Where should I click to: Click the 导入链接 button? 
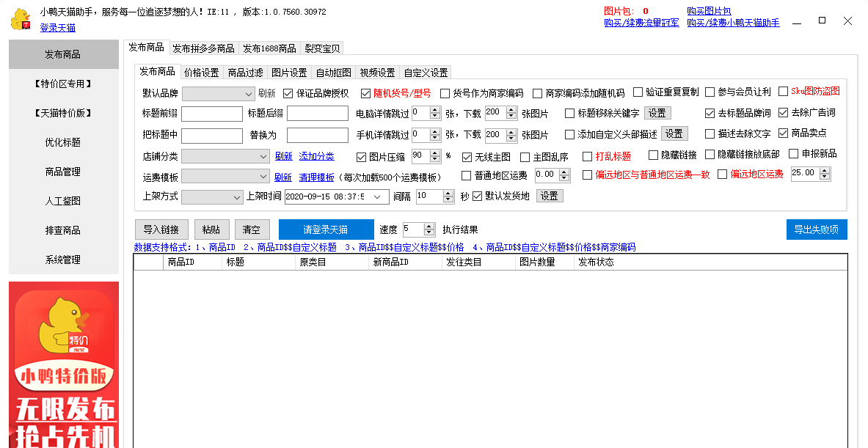pos(161,229)
